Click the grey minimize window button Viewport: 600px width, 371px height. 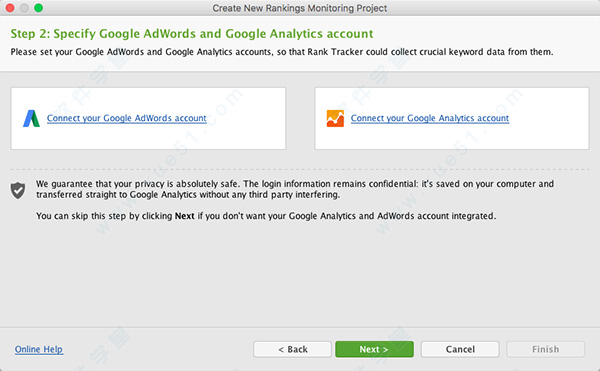pyautogui.click(x=24, y=8)
